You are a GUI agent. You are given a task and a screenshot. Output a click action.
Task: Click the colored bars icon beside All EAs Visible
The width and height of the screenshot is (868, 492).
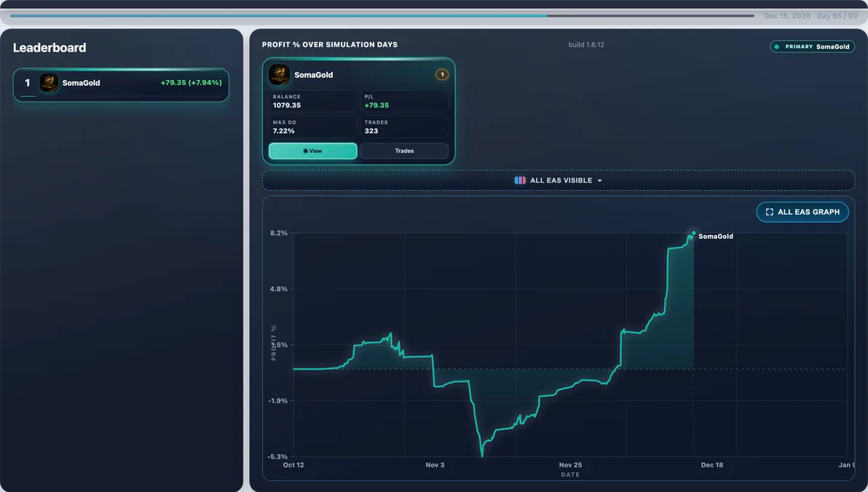pos(520,180)
